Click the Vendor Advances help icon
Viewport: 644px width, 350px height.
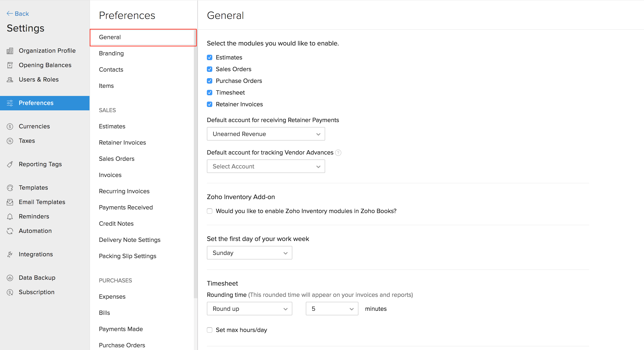point(338,153)
